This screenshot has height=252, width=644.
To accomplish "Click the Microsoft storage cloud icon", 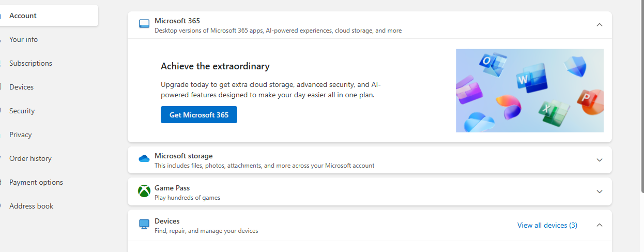I will [x=144, y=159].
